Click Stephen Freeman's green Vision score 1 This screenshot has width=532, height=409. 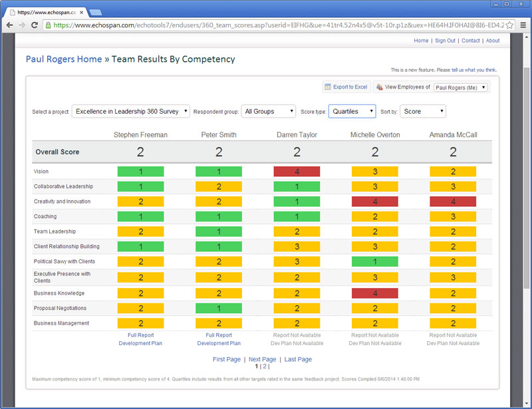coord(140,172)
